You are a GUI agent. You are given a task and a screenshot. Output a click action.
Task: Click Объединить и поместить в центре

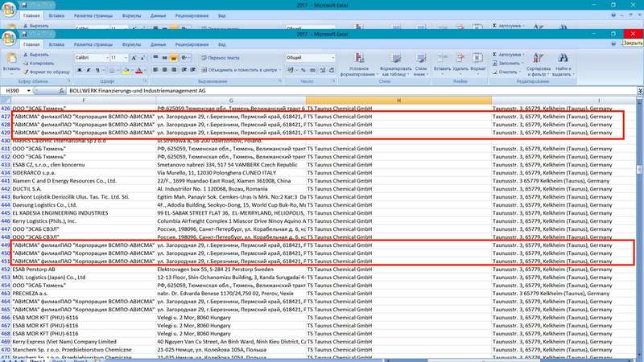[x=242, y=71]
